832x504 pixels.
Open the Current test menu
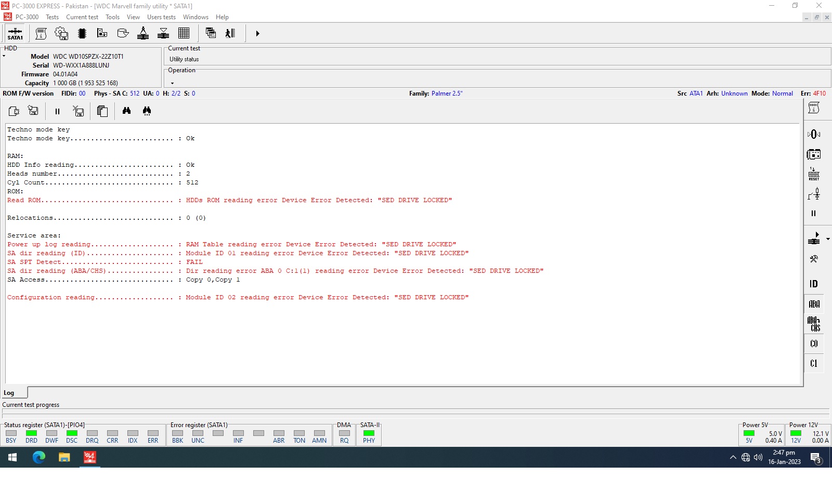pyautogui.click(x=82, y=17)
